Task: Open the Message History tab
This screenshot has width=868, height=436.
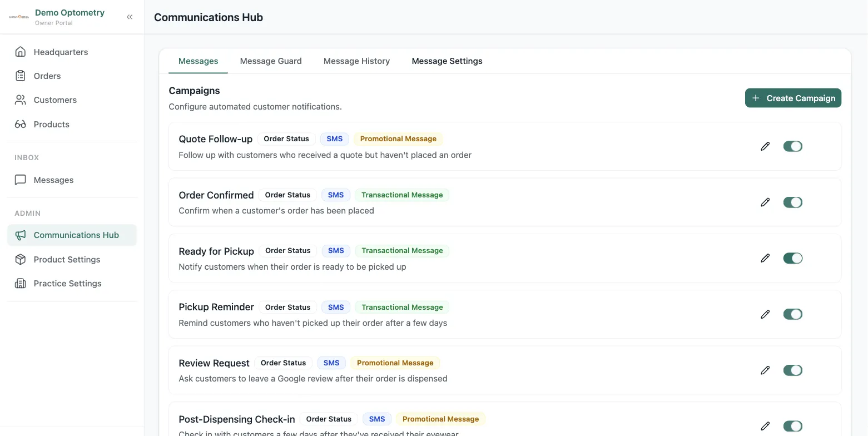Action: pos(356,61)
